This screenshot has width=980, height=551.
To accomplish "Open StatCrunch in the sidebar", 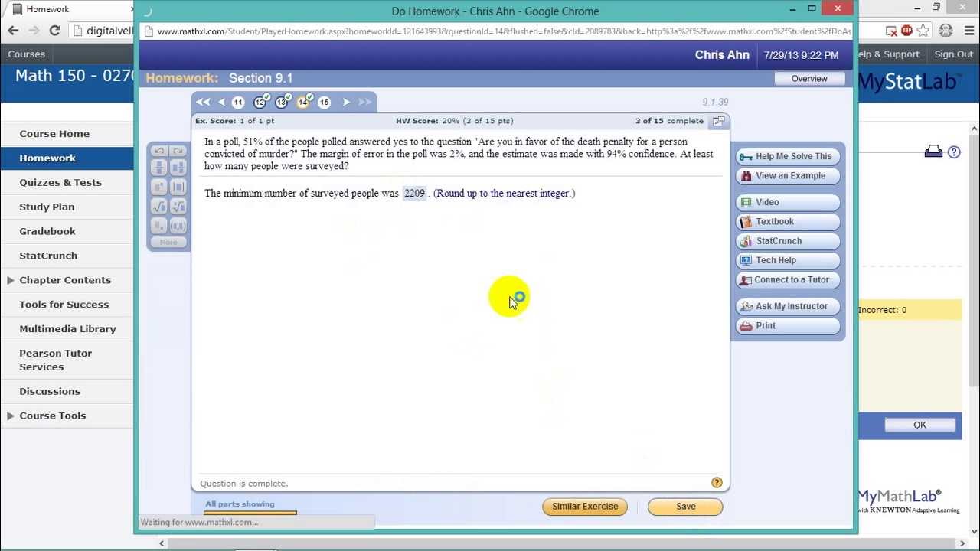I will [x=48, y=256].
